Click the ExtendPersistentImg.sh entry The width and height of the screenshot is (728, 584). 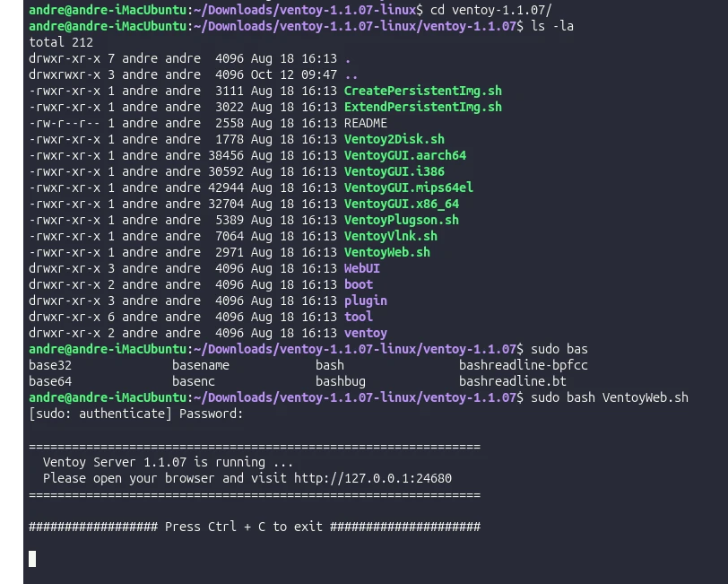(423, 107)
